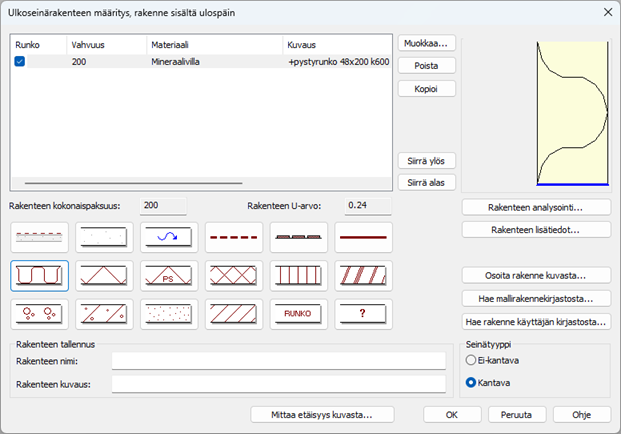This screenshot has width=621, height=434.
Task: Choose the red dashed line layer icon
Action: (x=233, y=237)
